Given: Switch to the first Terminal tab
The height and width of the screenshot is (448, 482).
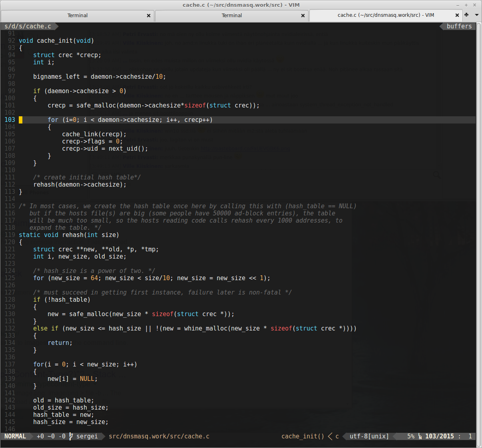Looking at the screenshot, I should [x=77, y=16].
